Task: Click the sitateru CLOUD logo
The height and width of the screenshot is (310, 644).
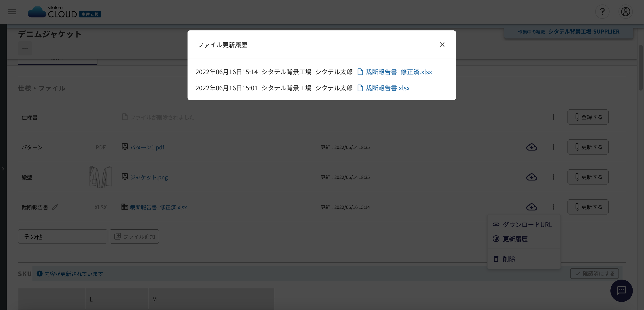Action: pyautogui.click(x=64, y=12)
